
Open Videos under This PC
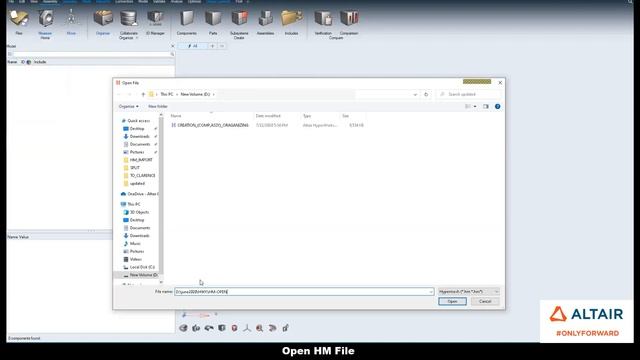coord(136,259)
